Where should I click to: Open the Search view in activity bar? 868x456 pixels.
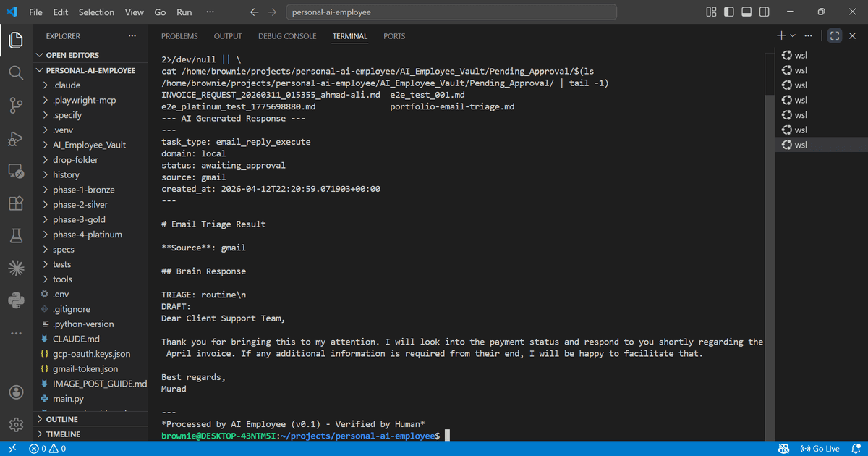point(16,72)
